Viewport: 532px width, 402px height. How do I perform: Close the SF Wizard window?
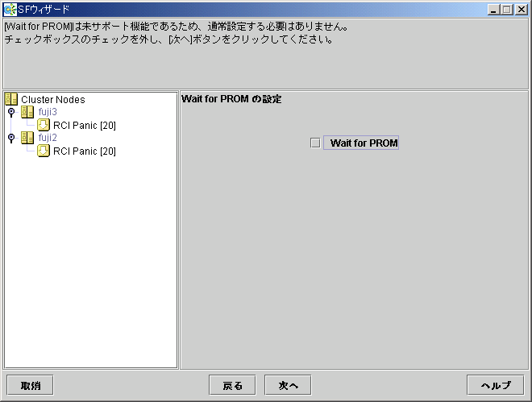[521, 10]
